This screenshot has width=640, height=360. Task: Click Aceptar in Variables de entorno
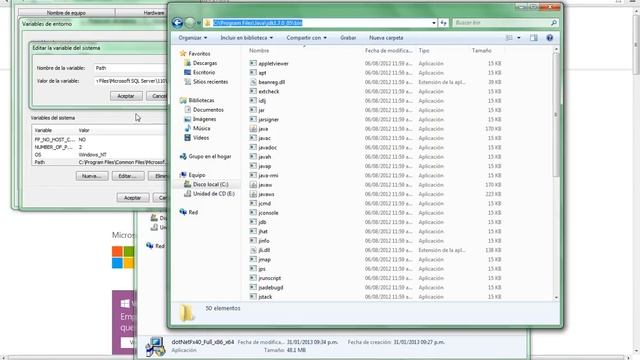tap(133, 198)
